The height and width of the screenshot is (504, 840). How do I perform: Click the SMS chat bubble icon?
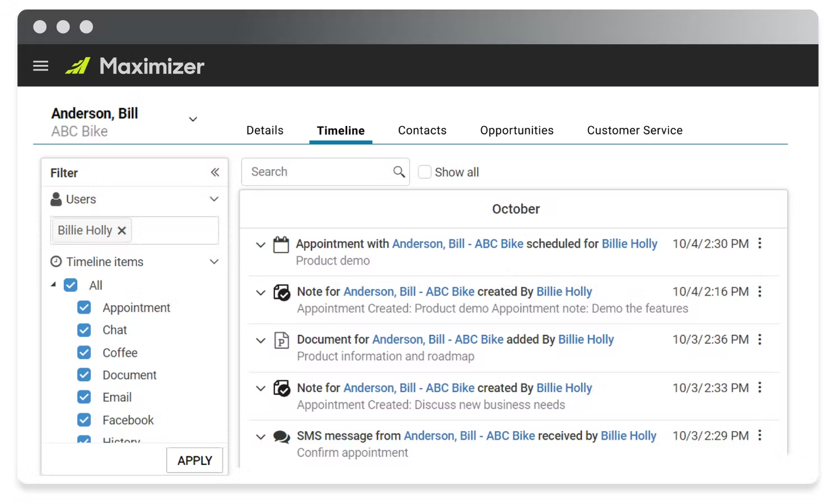[281, 436]
